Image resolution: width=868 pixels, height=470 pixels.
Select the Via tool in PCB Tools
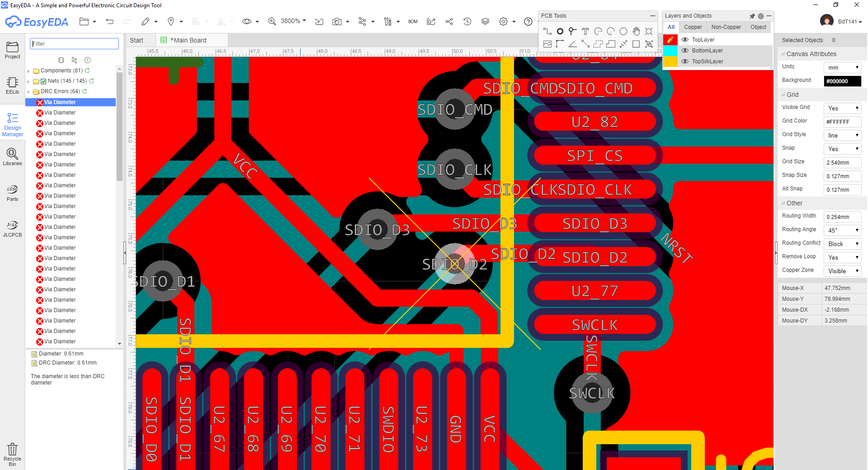click(573, 31)
